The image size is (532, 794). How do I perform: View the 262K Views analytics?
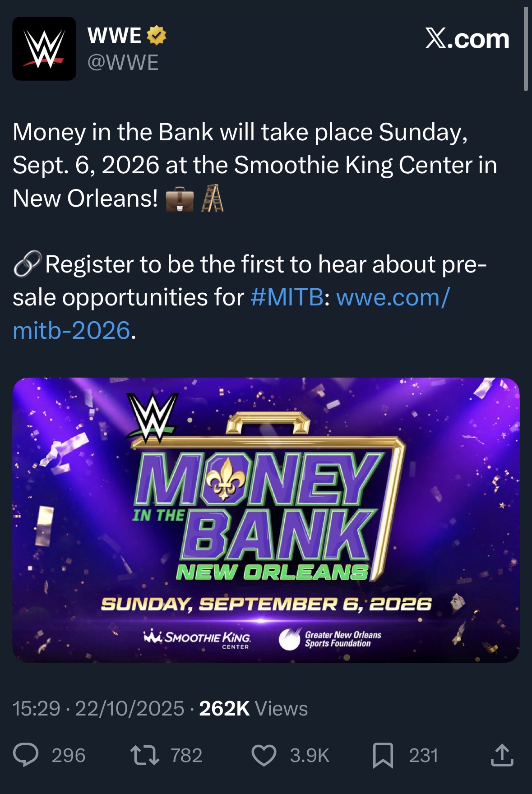click(x=253, y=709)
